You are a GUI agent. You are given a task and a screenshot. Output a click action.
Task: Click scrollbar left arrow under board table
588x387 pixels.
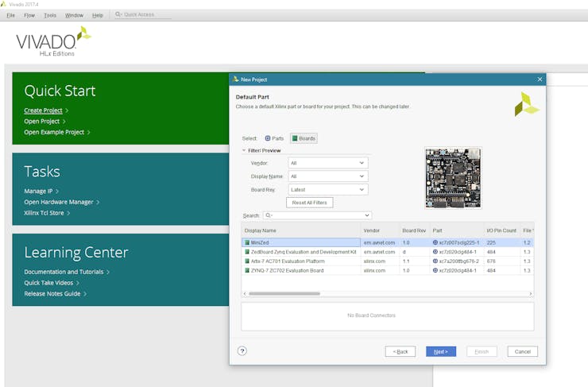245,293
